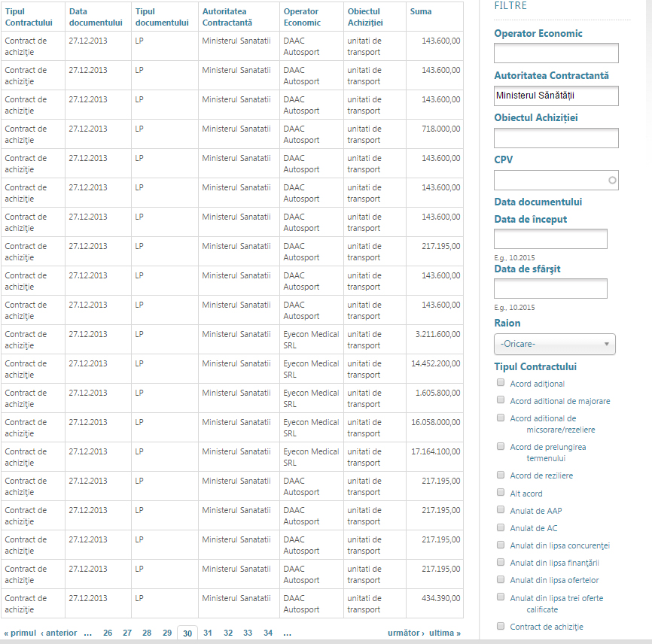Click the Operator Economic filter field
652x644 pixels.
click(x=556, y=53)
